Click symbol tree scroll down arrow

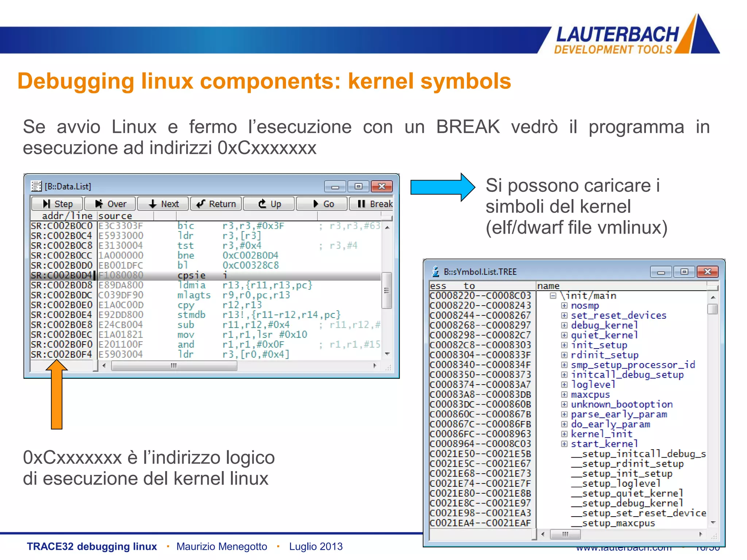coord(713,523)
